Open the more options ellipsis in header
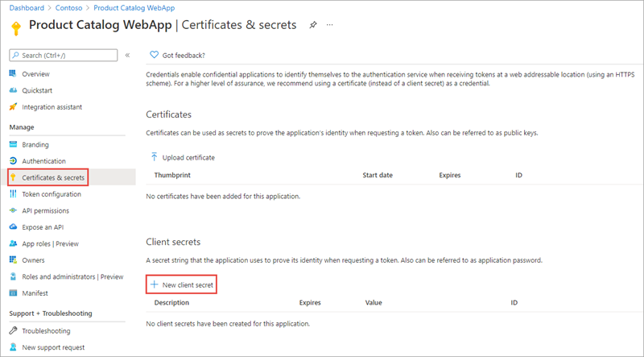The height and width of the screenshot is (357, 644). (330, 25)
